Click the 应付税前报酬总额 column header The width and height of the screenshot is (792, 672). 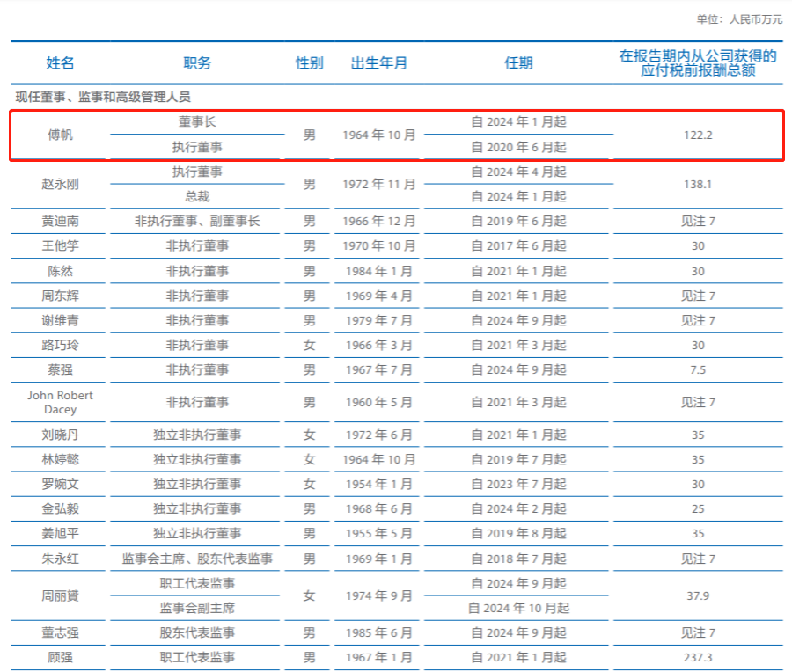698,63
